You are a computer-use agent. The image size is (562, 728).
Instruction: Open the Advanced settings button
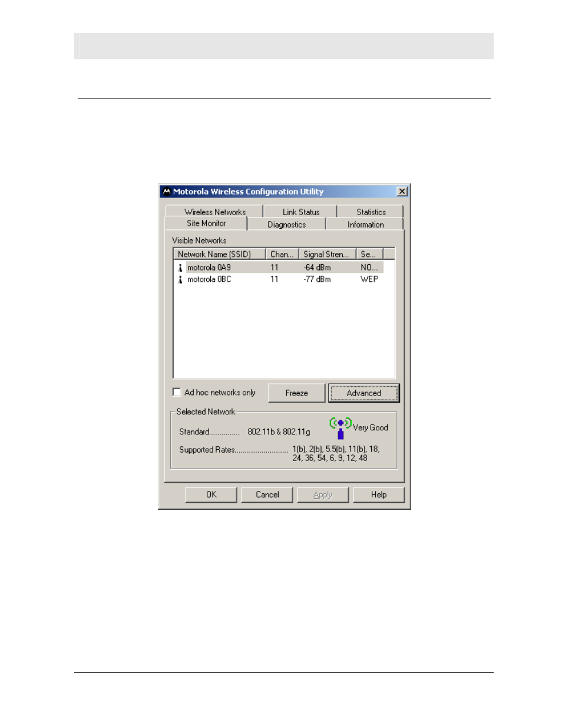click(x=364, y=393)
